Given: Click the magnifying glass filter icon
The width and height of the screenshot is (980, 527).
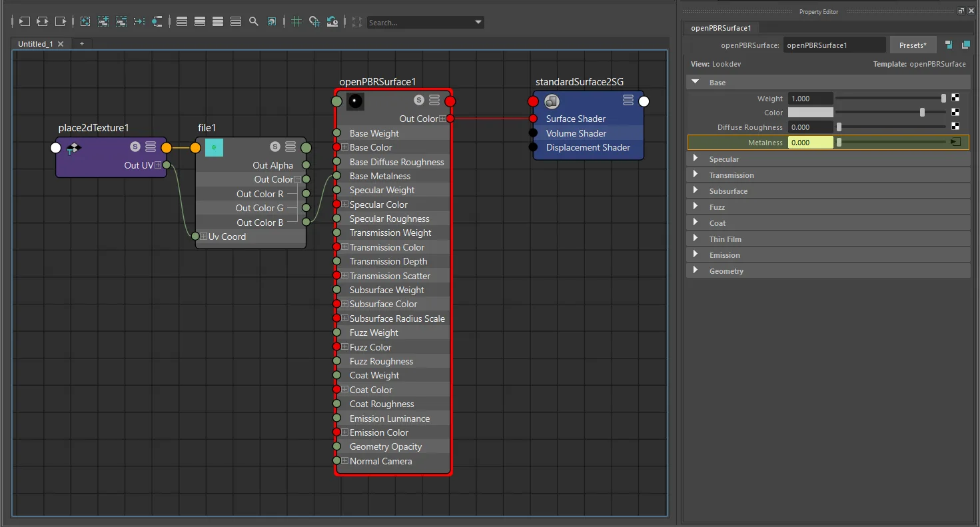Looking at the screenshot, I should pos(254,22).
